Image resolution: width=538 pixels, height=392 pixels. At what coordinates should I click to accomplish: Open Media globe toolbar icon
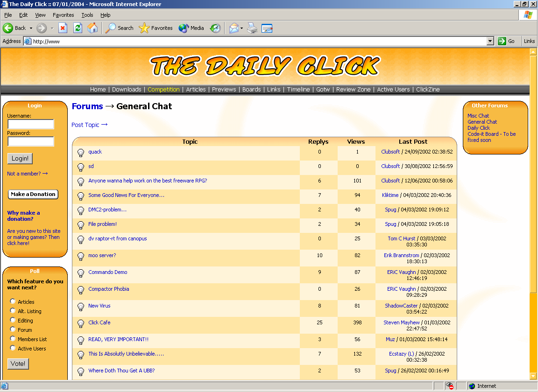[x=184, y=28]
